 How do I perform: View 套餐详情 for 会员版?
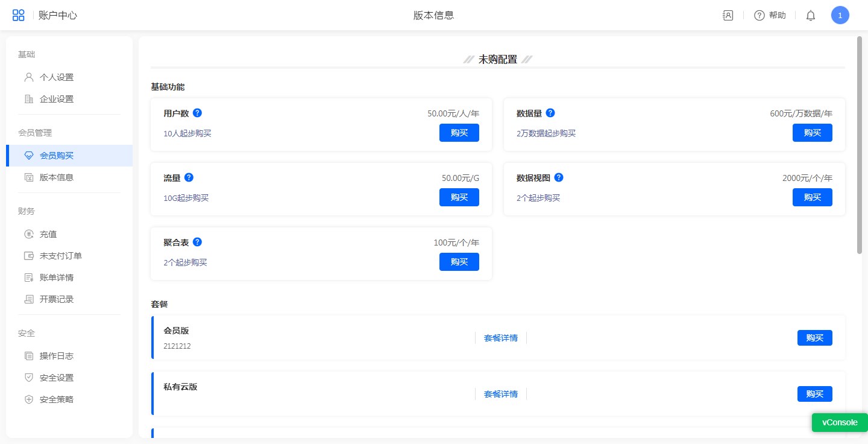[500, 338]
